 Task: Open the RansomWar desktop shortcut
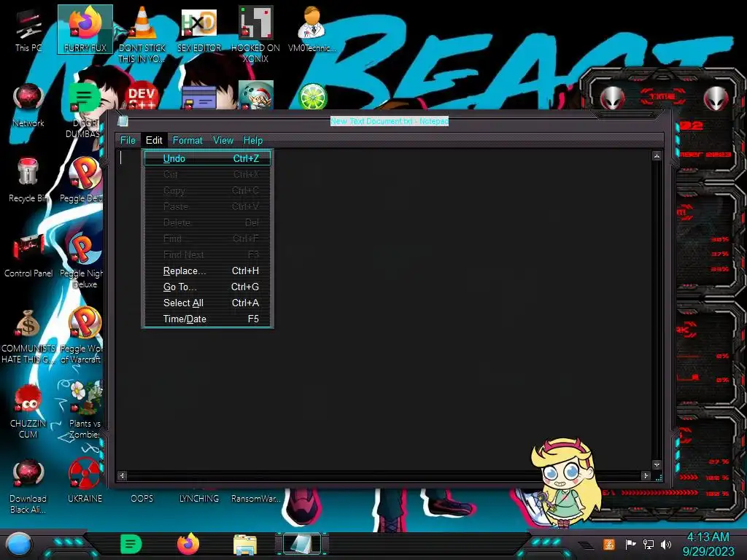click(x=256, y=498)
